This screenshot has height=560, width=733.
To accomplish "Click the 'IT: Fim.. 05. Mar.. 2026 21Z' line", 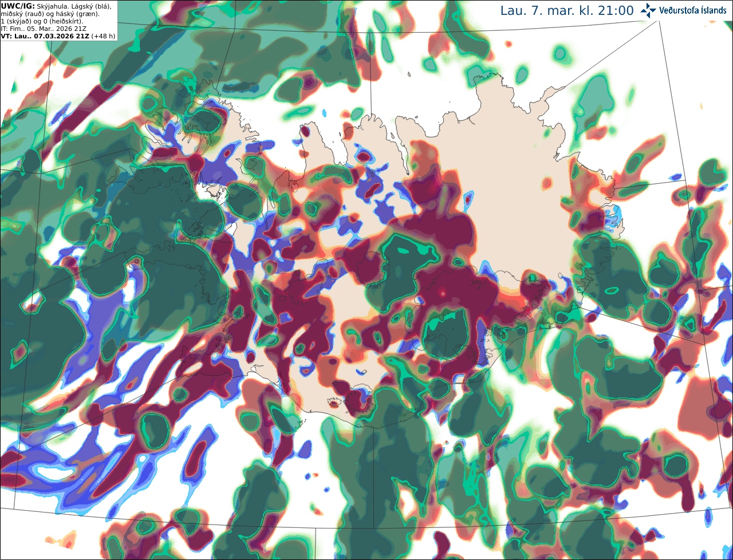I will 44,28.
